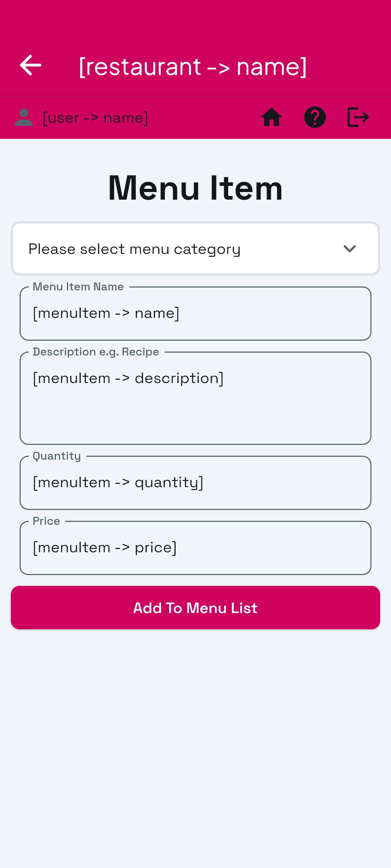This screenshot has height=868, width=391.
Task: Click into the Price input field
Action: pyautogui.click(x=195, y=548)
